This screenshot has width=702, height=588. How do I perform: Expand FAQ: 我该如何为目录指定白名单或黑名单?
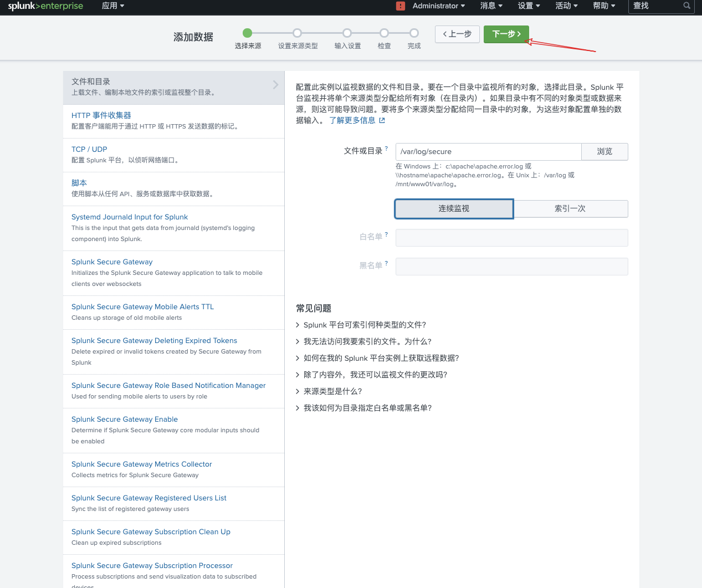click(x=364, y=408)
